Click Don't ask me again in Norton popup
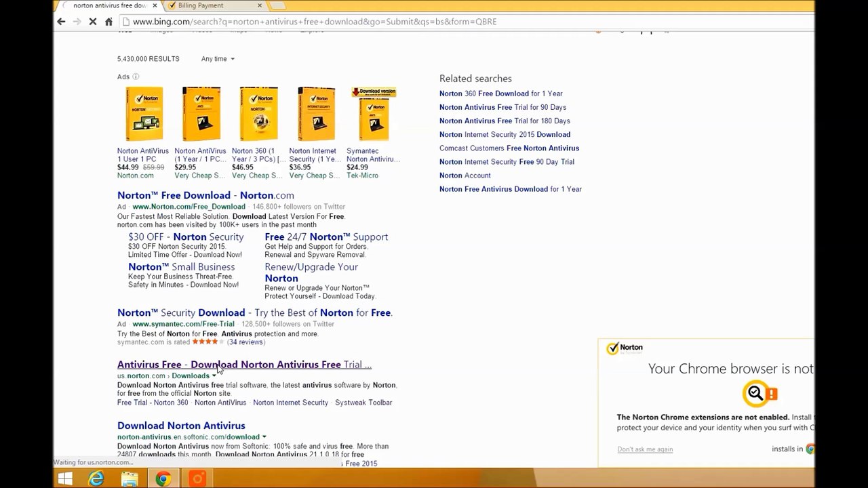The height and width of the screenshot is (488, 868). tap(645, 449)
